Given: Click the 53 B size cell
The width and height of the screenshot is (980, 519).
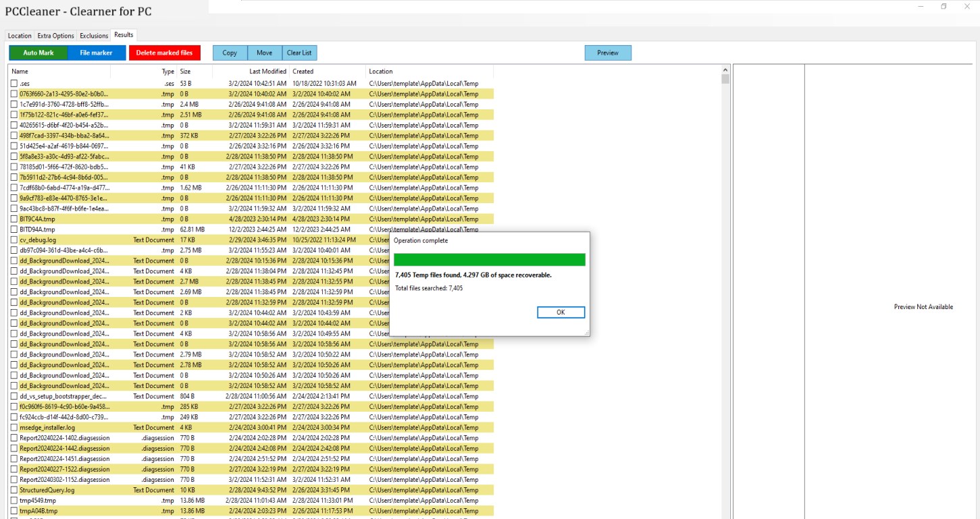Looking at the screenshot, I should pyautogui.click(x=186, y=84).
